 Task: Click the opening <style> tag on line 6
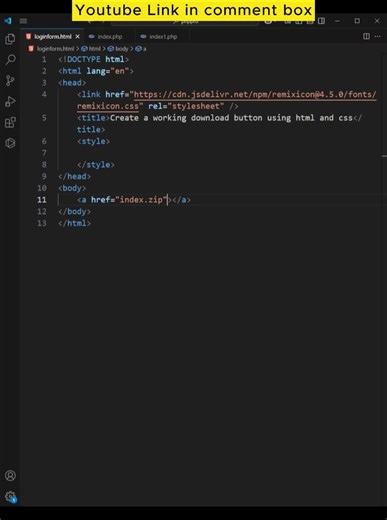[x=93, y=141]
